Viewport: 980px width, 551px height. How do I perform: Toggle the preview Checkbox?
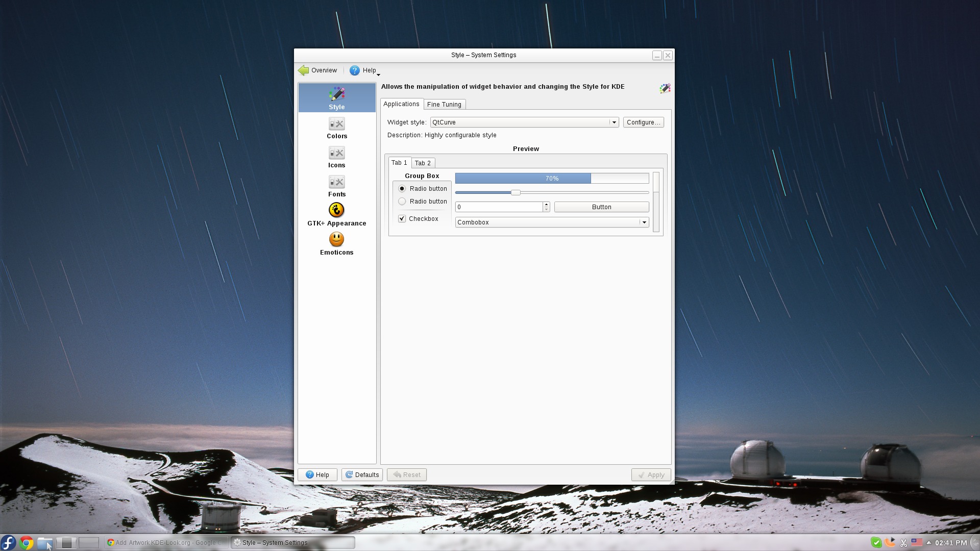coord(402,218)
